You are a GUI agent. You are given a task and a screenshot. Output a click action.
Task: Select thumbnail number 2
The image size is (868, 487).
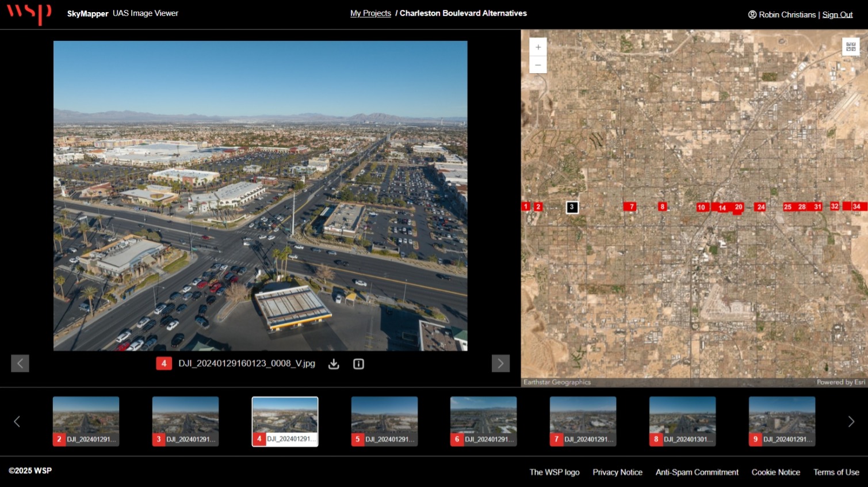pos(86,421)
